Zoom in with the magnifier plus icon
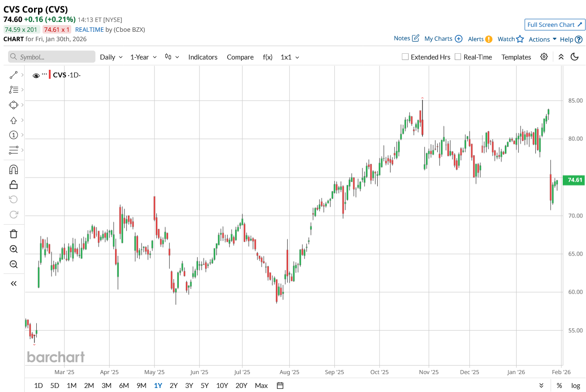 tap(13, 249)
